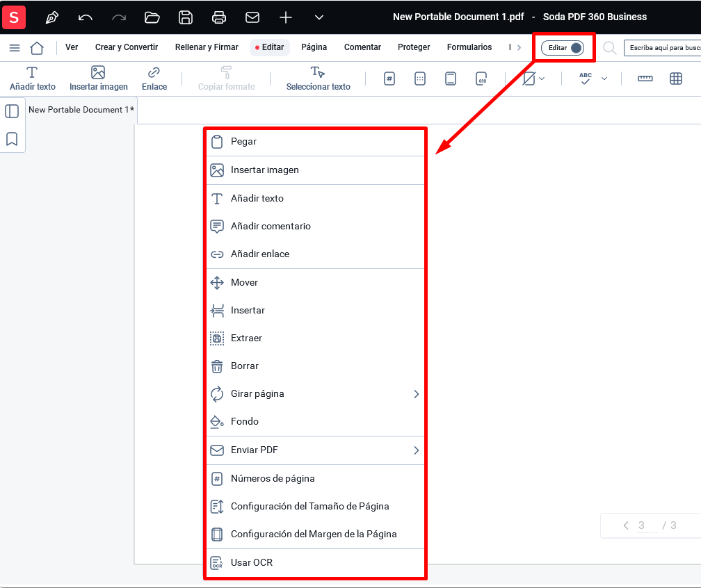
Task: Choose Insertar imagen from the context menu
Action: (315, 170)
